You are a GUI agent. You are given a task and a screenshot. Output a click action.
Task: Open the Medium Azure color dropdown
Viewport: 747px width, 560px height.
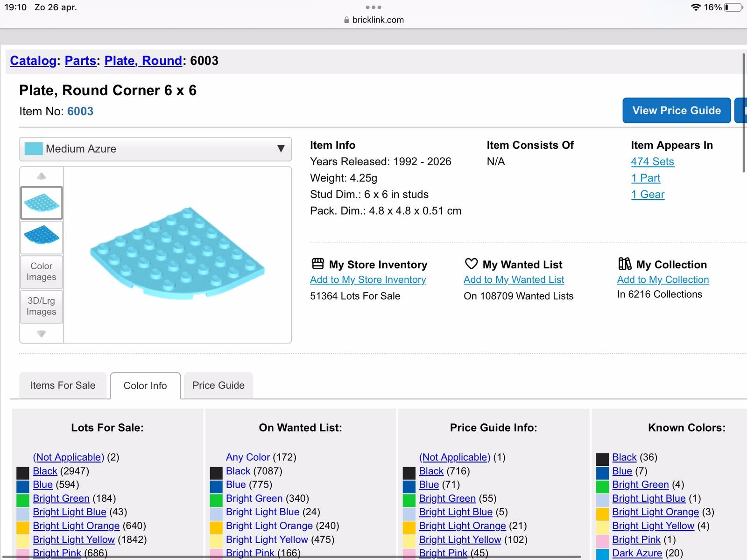point(155,149)
